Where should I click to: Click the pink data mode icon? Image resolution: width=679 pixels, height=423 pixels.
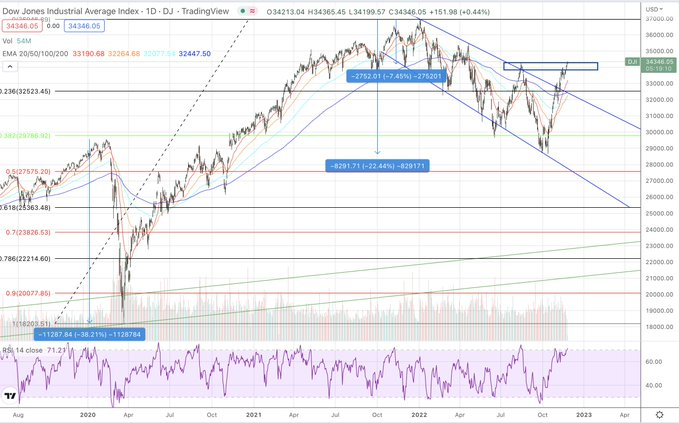(252, 11)
